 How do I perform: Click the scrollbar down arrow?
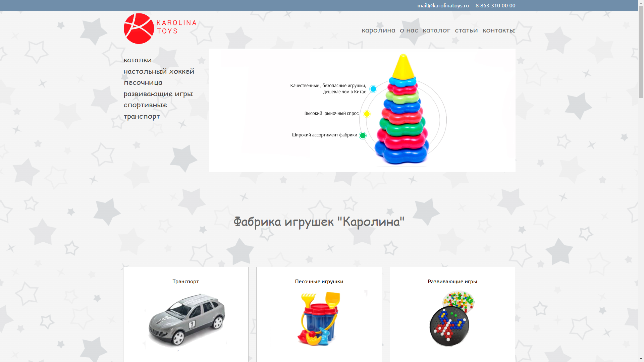[x=641, y=359]
